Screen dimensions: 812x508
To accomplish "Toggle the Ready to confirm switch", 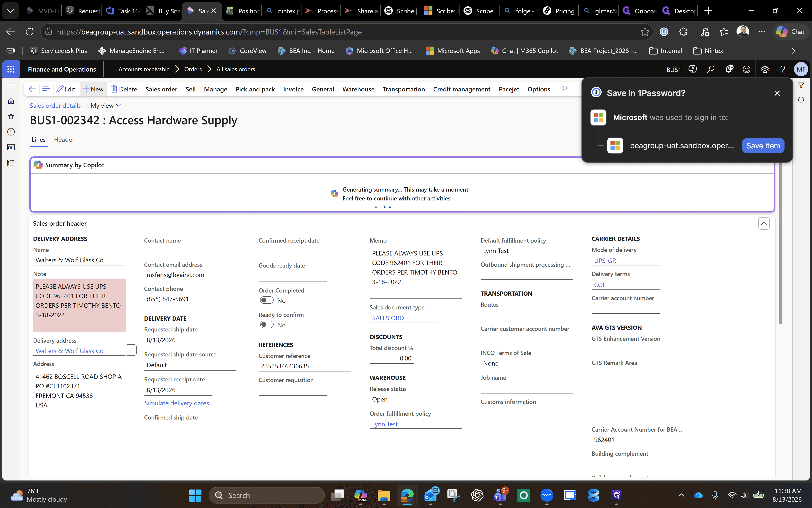I will pos(267,324).
